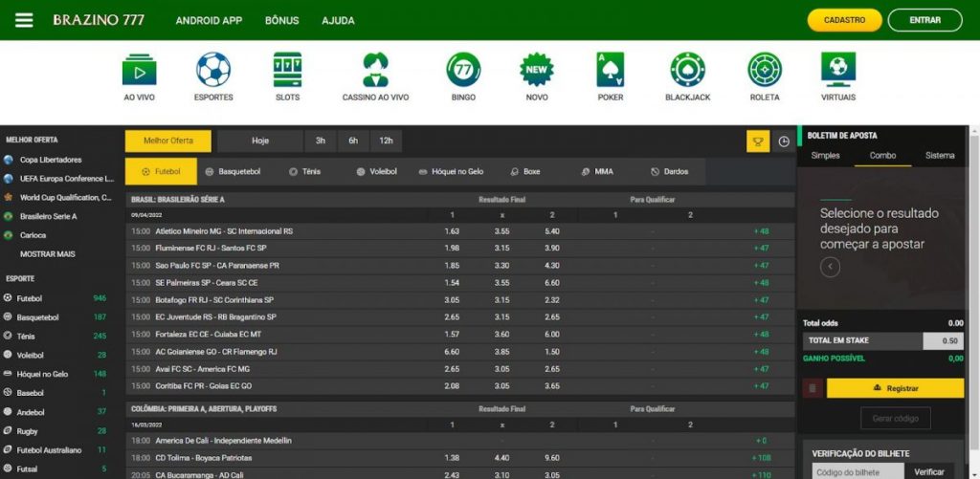Toggle the Hoje time filter
The image size is (980, 479).
click(260, 142)
